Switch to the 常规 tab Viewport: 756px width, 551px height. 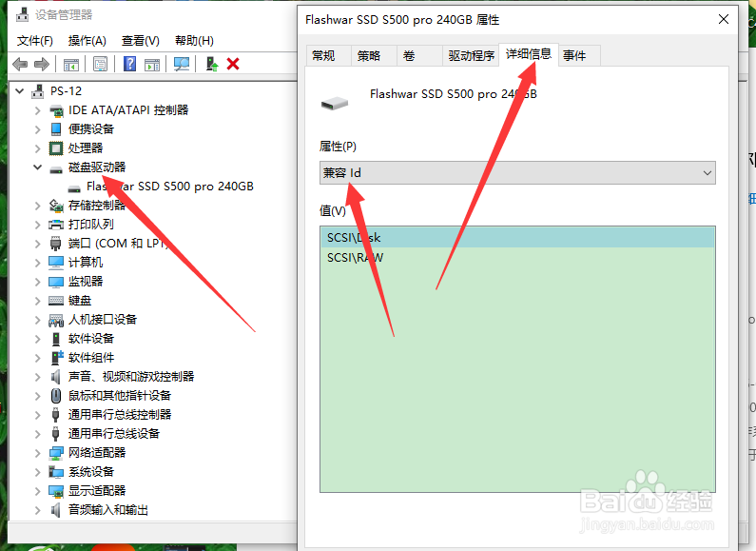[x=328, y=55]
